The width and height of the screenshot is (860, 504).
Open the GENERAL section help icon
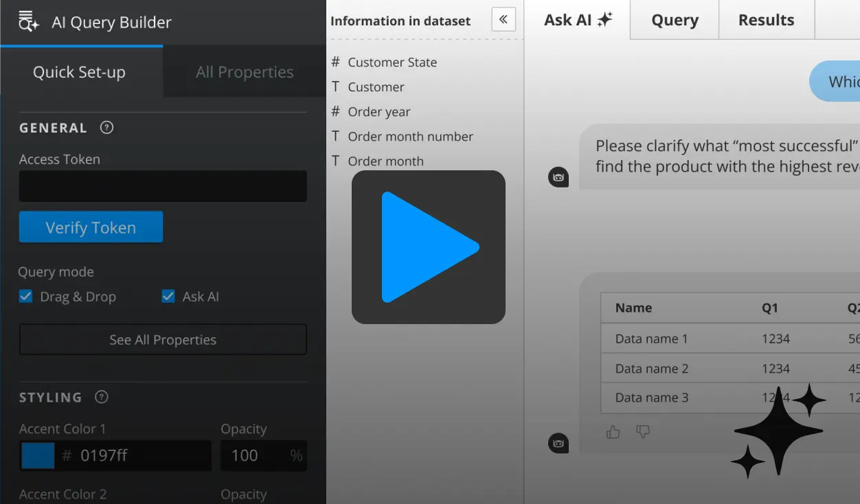coord(106,128)
